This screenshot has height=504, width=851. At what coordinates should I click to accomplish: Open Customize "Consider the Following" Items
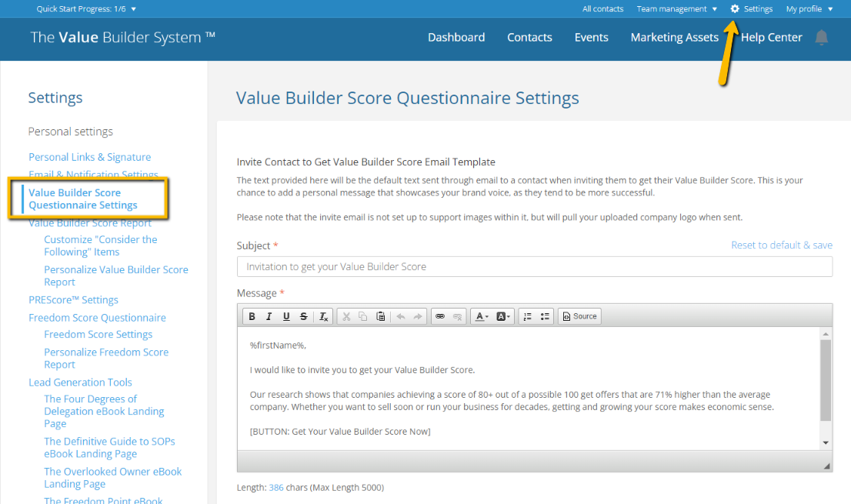[100, 245]
